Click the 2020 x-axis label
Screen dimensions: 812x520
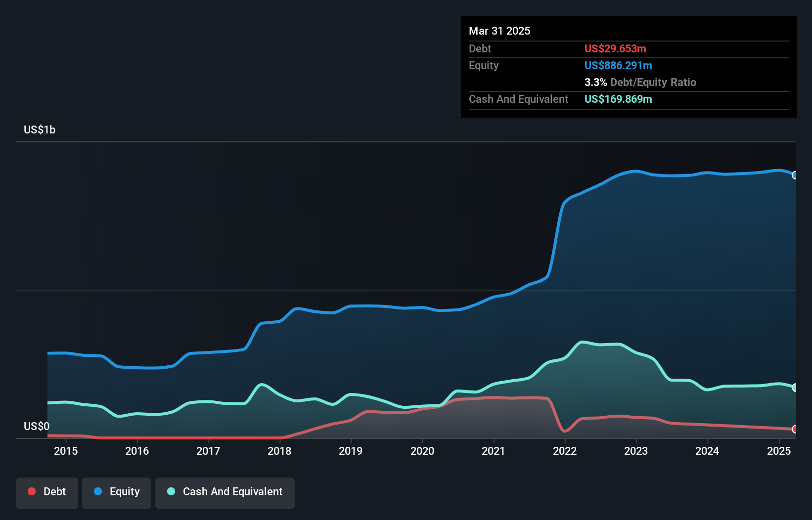(422, 451)
